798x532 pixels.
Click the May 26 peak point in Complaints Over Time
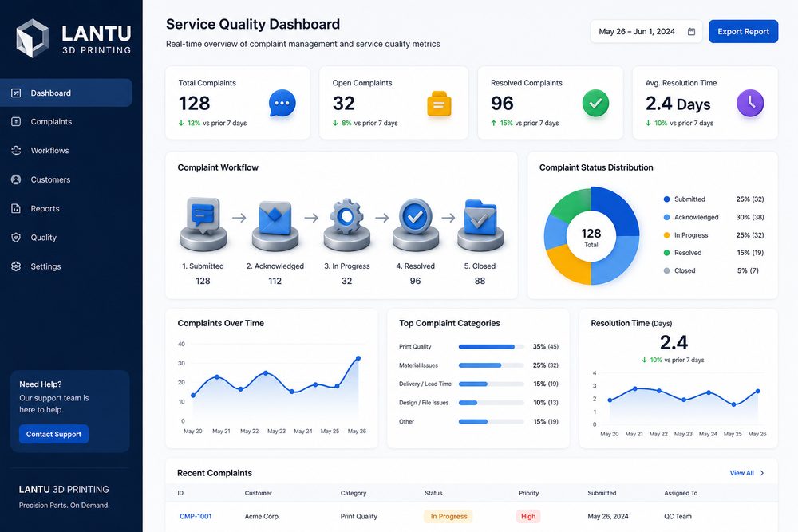click(358, 358)
